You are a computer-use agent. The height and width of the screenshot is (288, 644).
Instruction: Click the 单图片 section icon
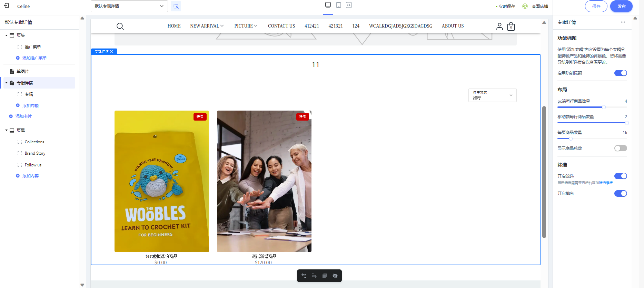point(12,71)
